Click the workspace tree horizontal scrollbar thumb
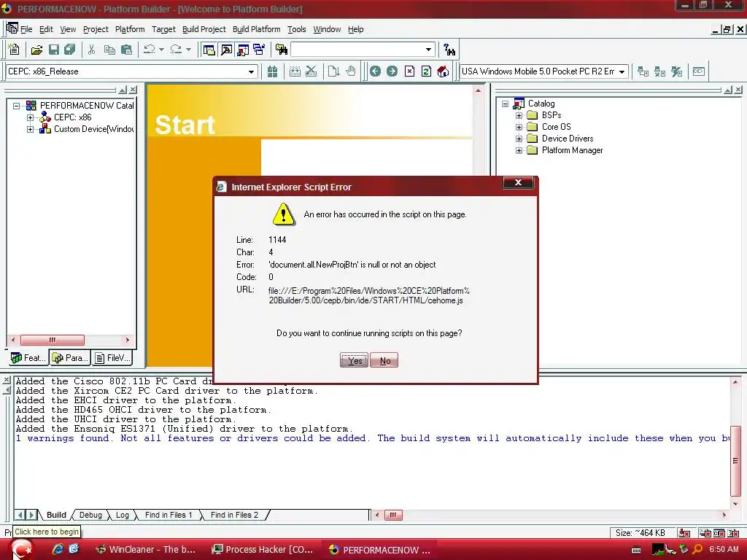 [x=53, y=340]
